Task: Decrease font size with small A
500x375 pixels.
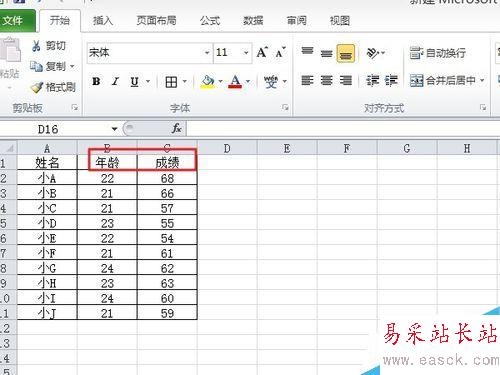Action: [x=281, y=53]
